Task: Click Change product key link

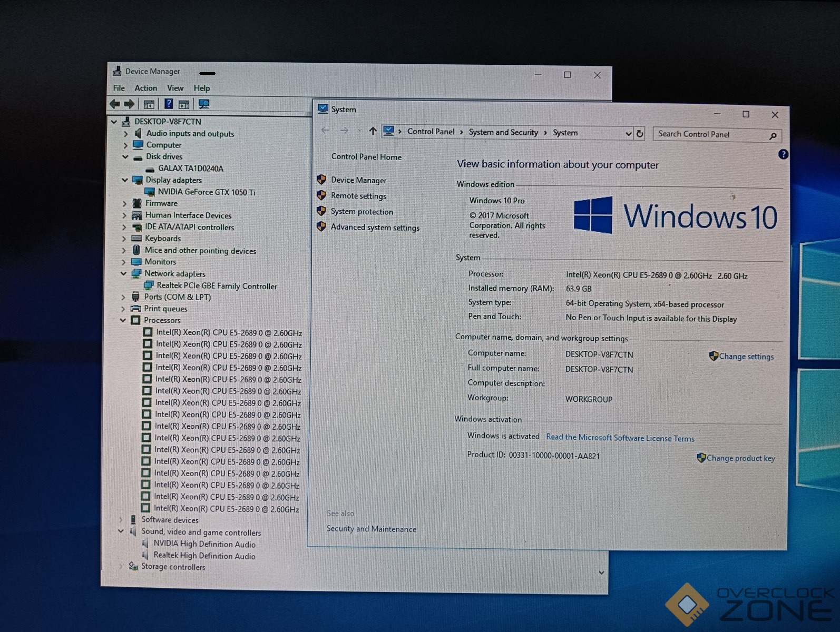Action: [740, 458]
